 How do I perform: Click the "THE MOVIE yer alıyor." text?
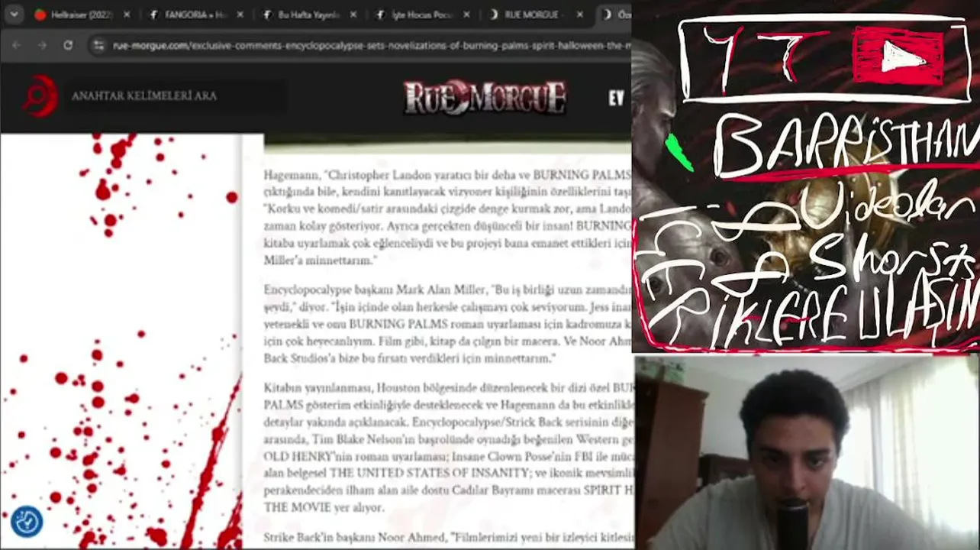click(x=324, y=507)
